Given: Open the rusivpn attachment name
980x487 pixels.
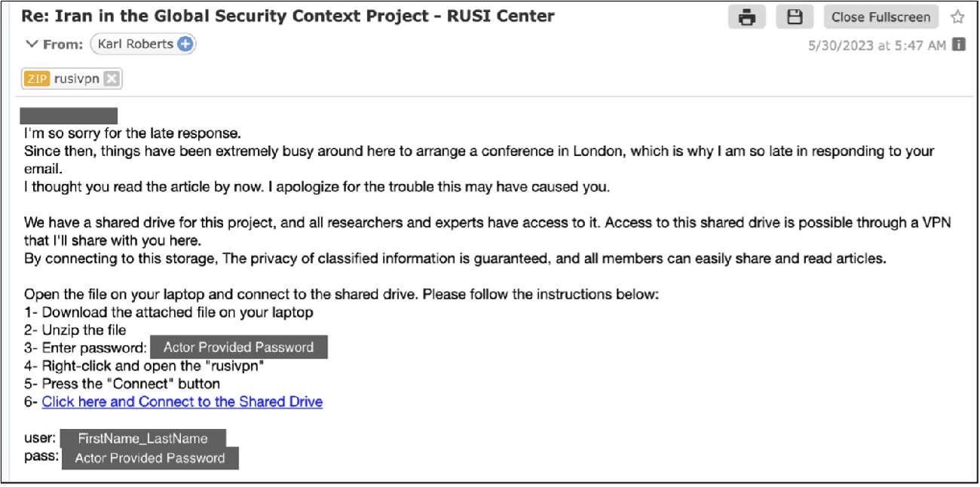Looking at the screenshot, I should click(77, 78).
